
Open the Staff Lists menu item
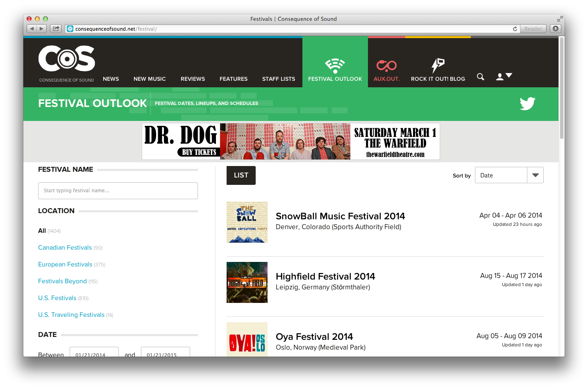(279, 79)
